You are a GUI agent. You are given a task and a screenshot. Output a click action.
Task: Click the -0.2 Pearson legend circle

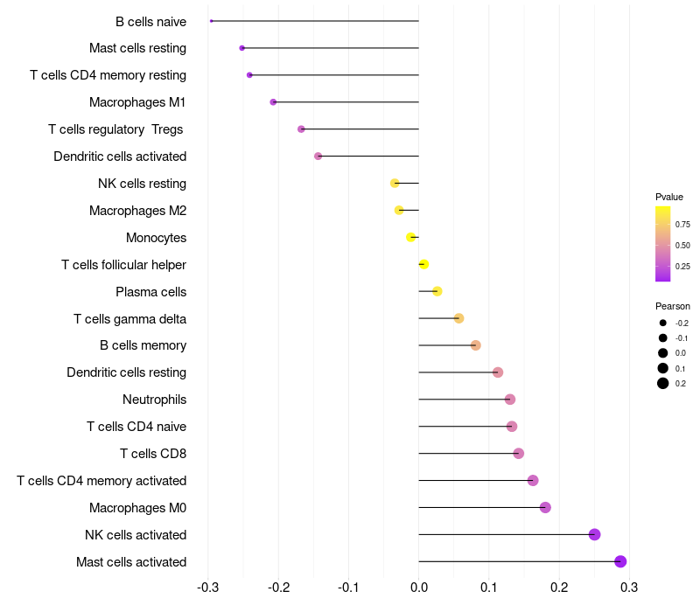663,323
